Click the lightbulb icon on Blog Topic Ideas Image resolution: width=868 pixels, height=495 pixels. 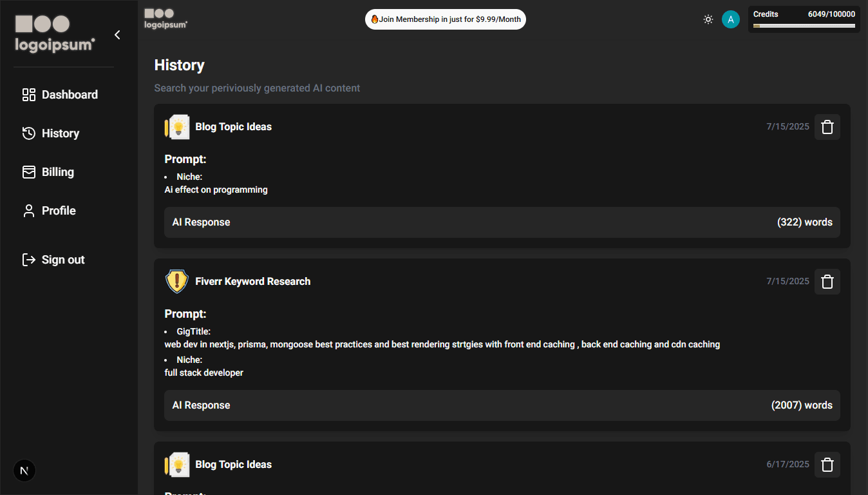click(177, 126)
